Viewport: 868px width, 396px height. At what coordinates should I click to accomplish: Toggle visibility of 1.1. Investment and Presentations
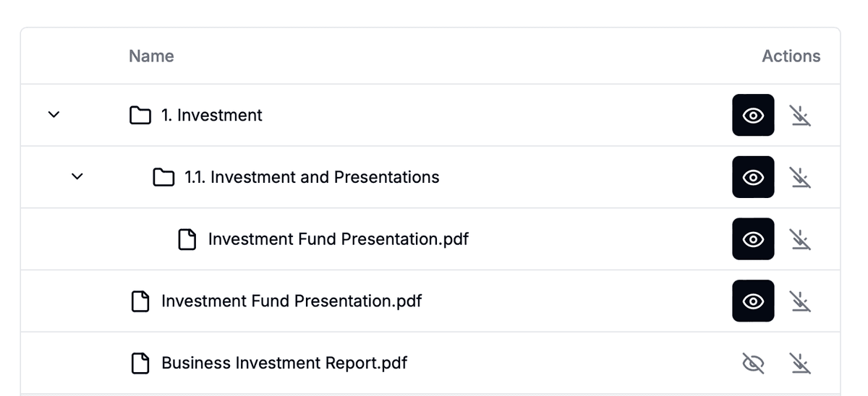click(x=753, y=177)
